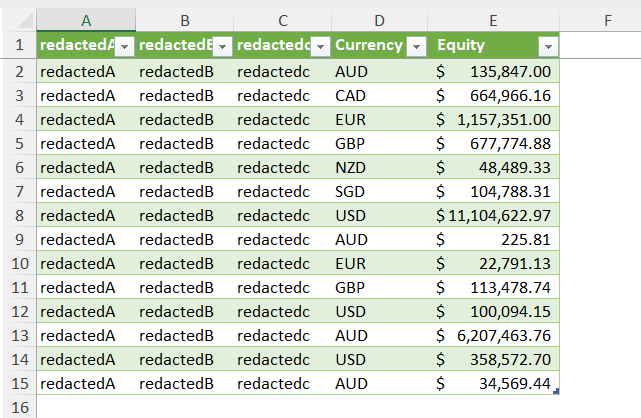The image size is (641, 418).
Task: Select the cell showing 6,207,463.76
Action: (x=494, y=335)
